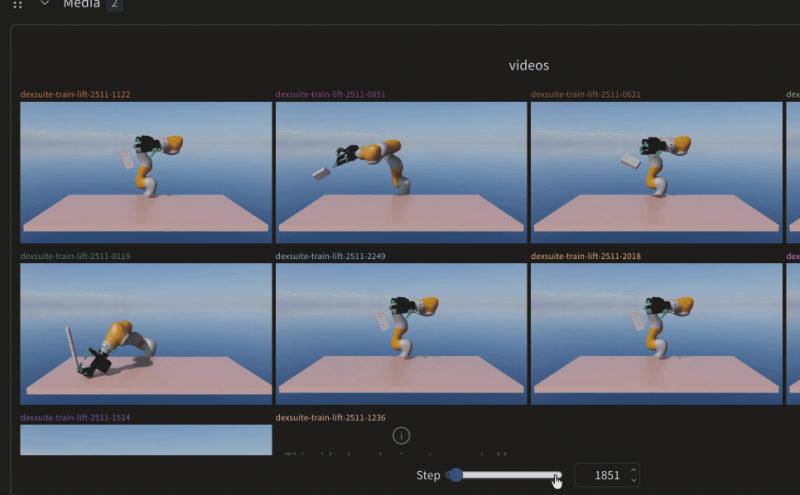Open video thumbnail for dexsuite-train-lift-2511-1514
This screenshot has height=495, width=800.
point(146,439)
